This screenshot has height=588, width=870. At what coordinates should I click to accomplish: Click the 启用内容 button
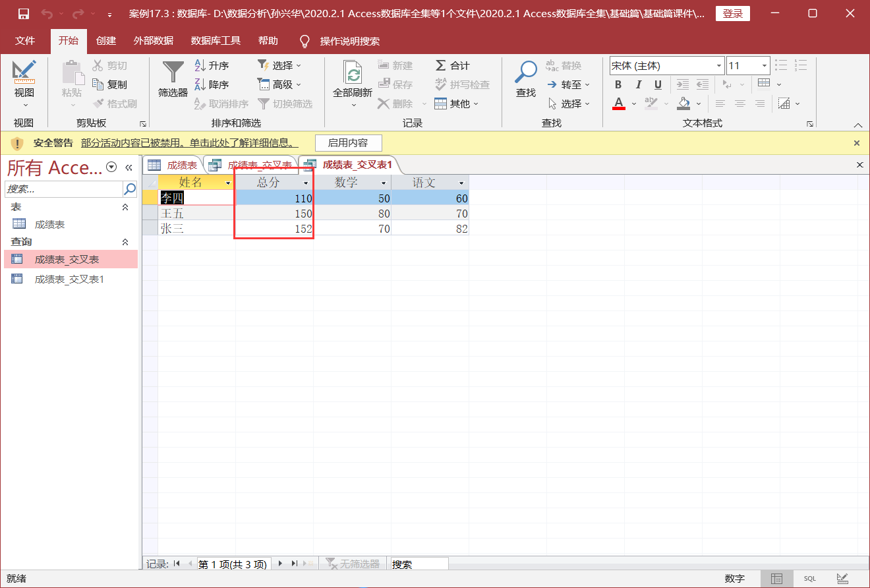348,142
